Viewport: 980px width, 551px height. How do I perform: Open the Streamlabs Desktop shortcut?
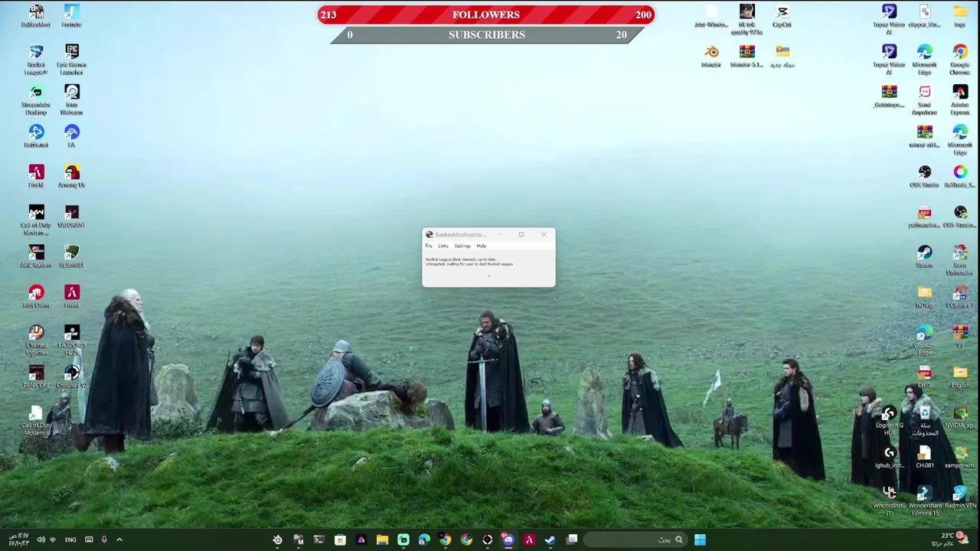36,99
